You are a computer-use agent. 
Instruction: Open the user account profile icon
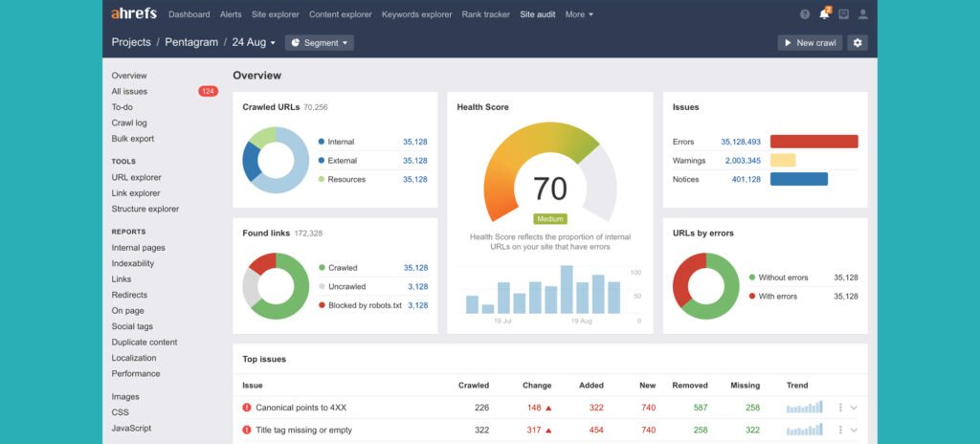click(x=863, y=14)
